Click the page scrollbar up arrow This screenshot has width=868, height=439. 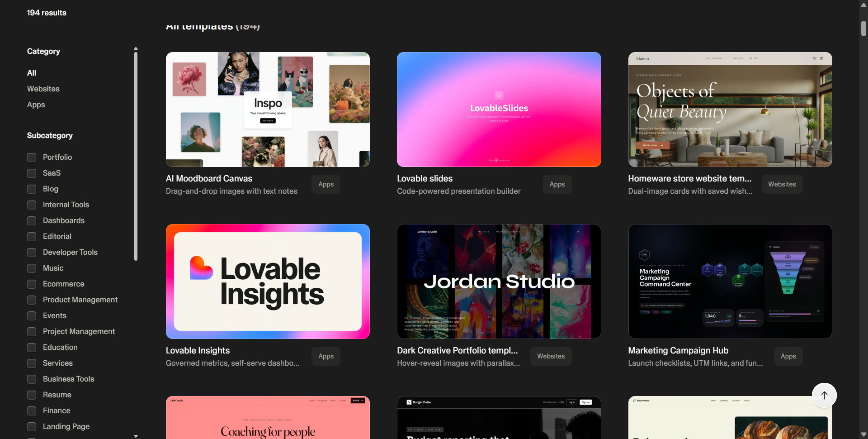(863, 5)
